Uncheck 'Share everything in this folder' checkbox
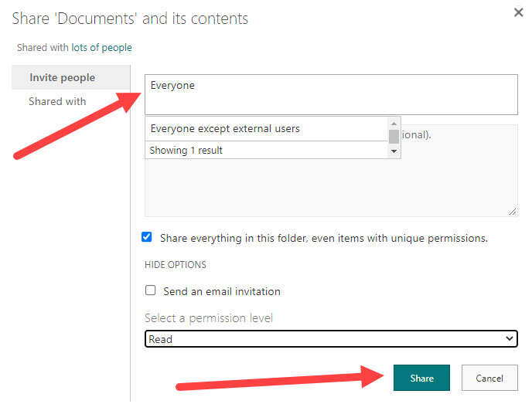Screen dimensions: 532x404 click(147, 237)
